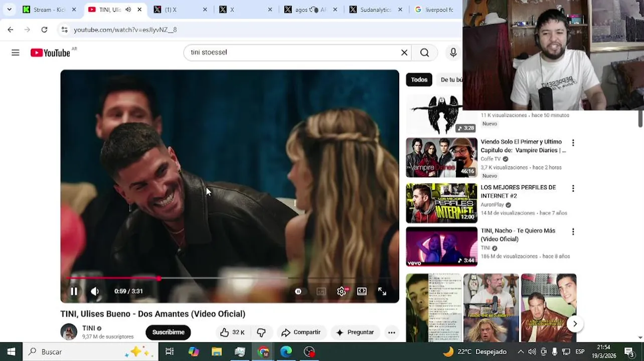Like the video with 32 K thumbs up

[232, 332]
